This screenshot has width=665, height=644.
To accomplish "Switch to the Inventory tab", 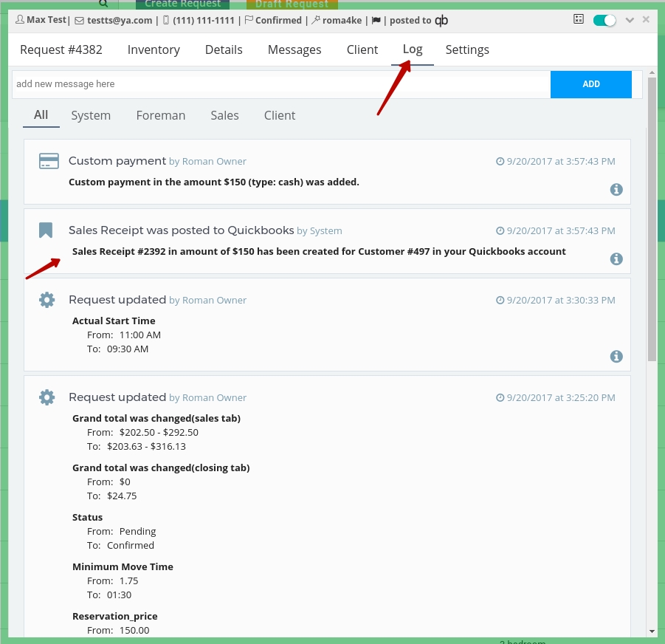I will pyautogui.click(x=154, y=49).
